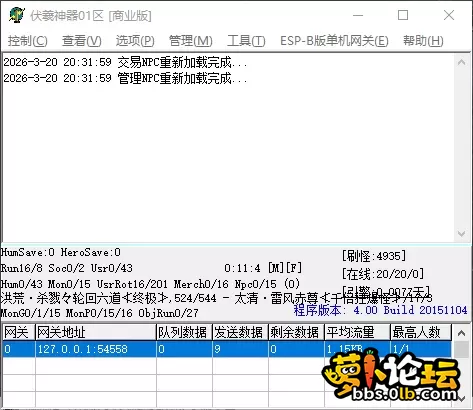Open the 管理(M) menu
Viewport: 473px width, 410px height.
pyautogui.click(x=191, y=41)
